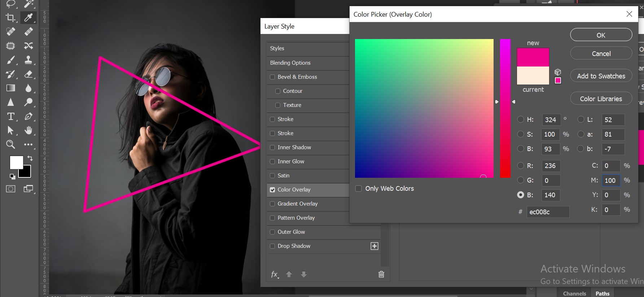Switch to the Channels tab

pyautogui.click(x=574, y=293)
